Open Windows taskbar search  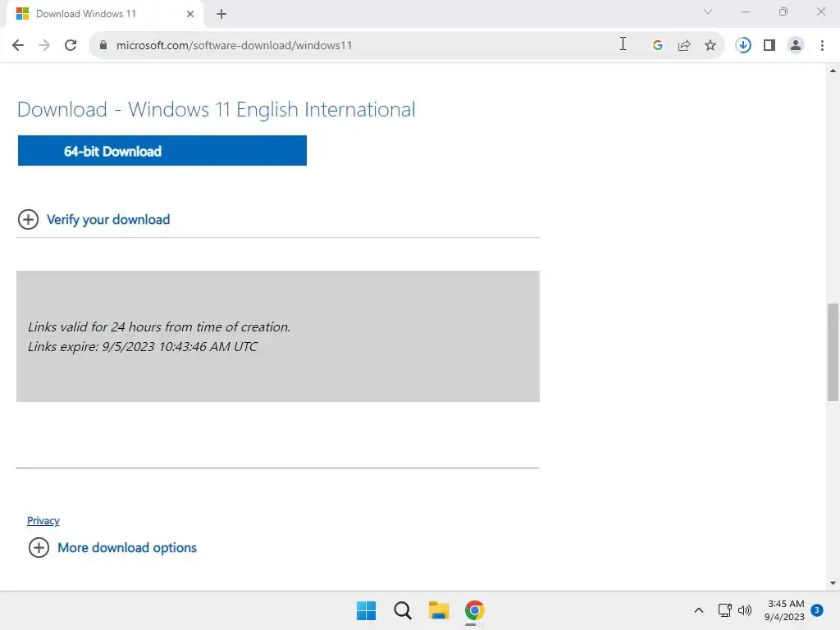tap(402, 610)
